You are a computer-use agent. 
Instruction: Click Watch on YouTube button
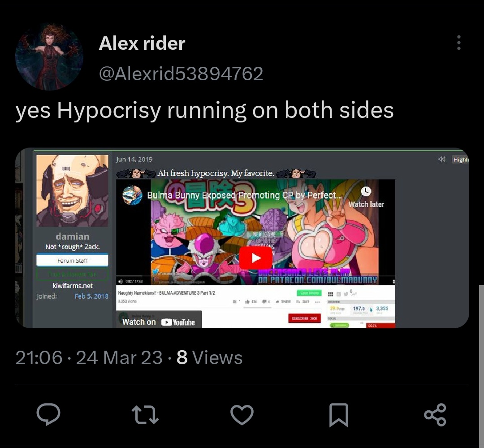coord(159,322)
